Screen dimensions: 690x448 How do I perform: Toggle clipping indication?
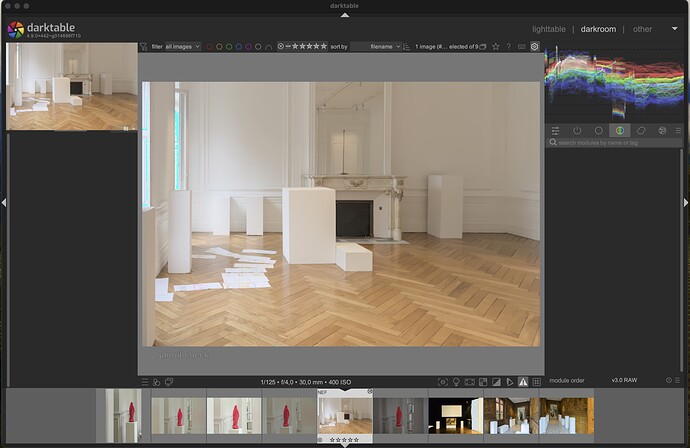[496, 382]
